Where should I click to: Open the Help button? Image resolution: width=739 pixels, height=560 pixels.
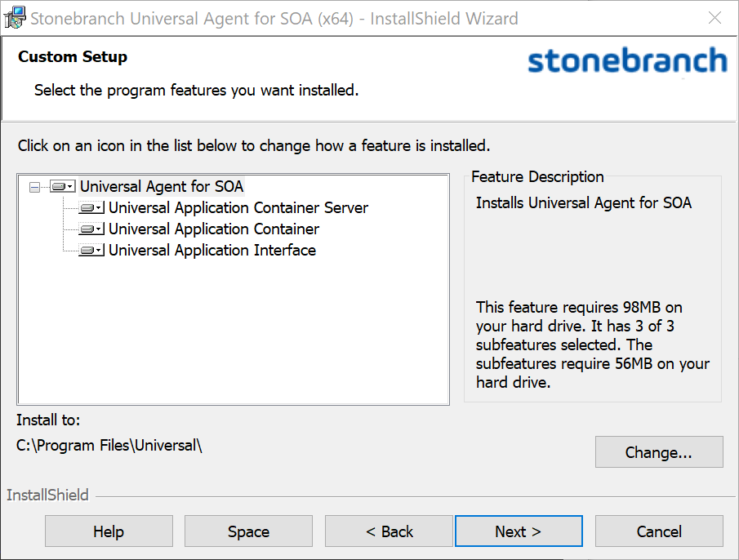point(109,531)
